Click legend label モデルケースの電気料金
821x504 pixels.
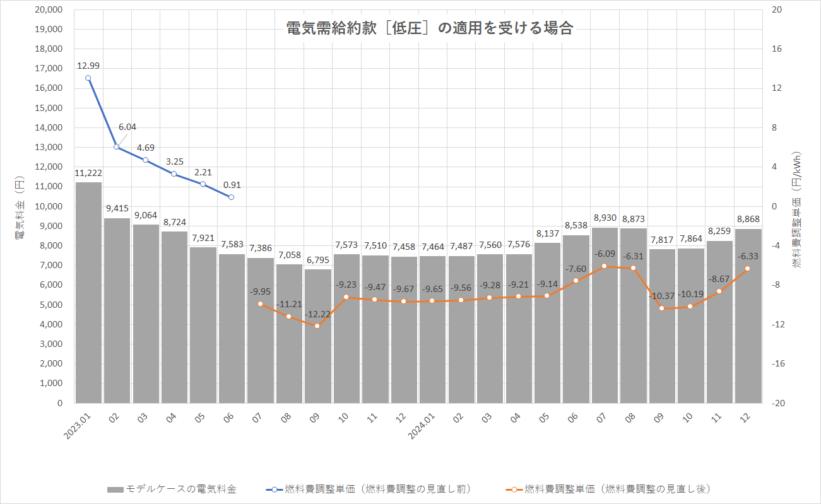(181, 489)
